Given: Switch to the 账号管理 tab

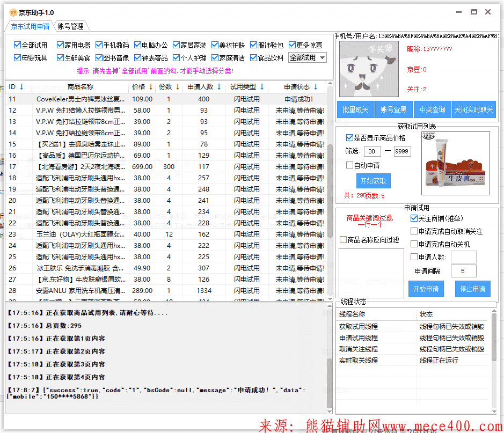Looking at the screenshot, I should [70, 26].
